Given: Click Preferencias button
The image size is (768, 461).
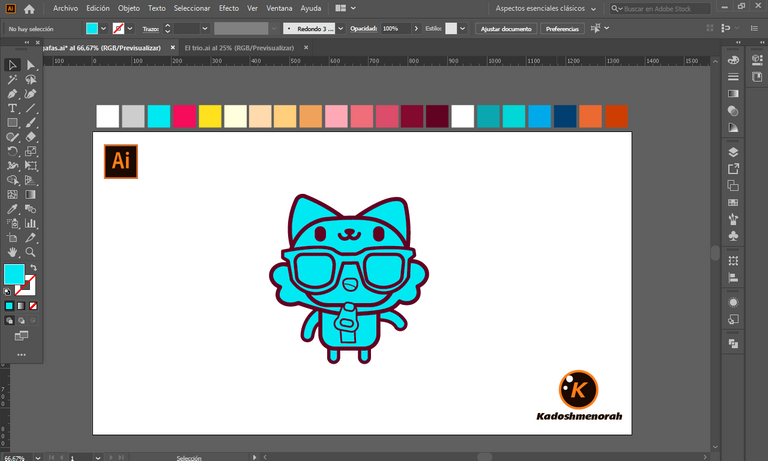Looking at the screenshot, I should point(562,28).
